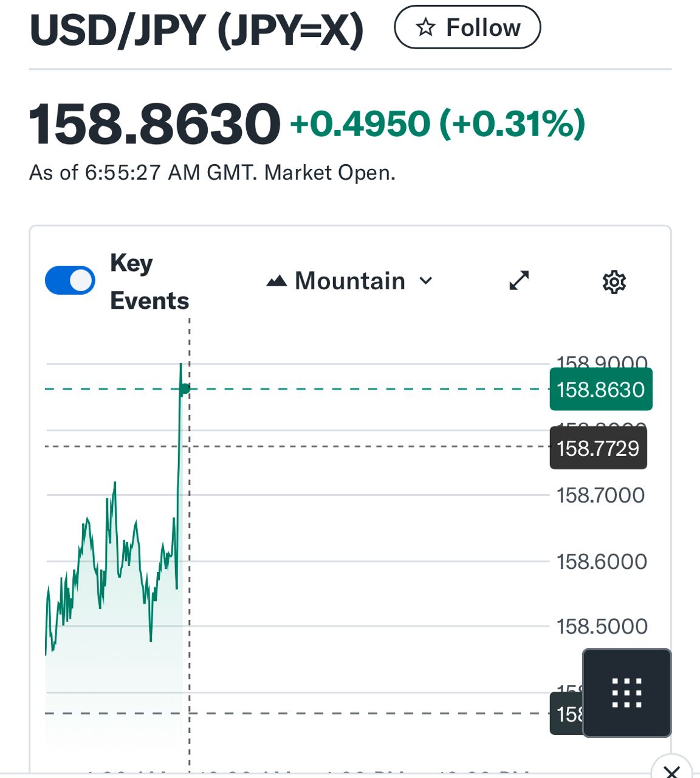The height and width of the screenshot is (778, 700).
Task: Click the large 158.8630 quote price
Action: coord(154,125)
